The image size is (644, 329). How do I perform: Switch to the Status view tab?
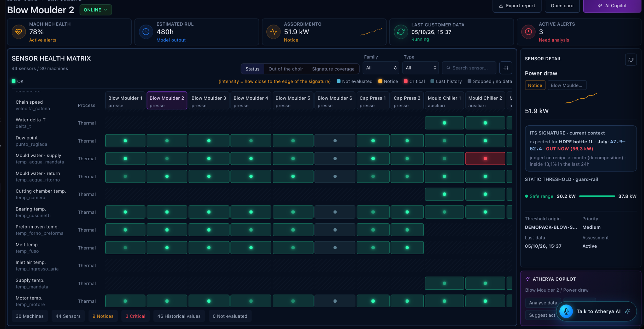point(253,69)
